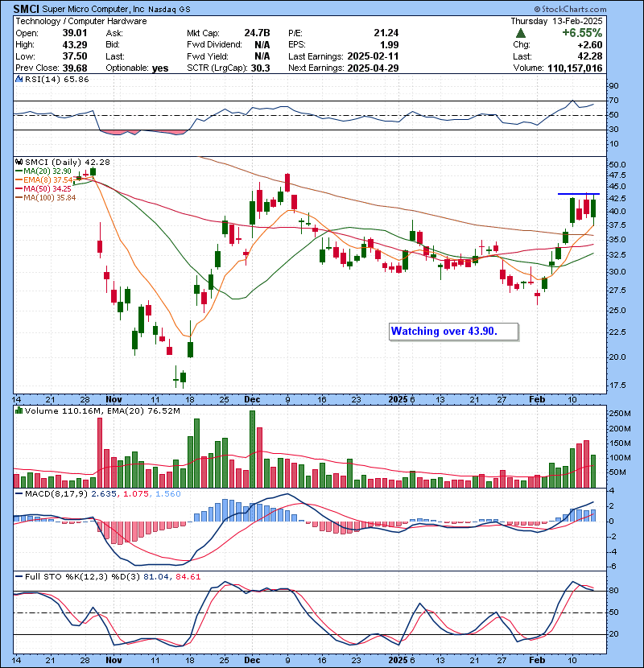Select the EPS value 1.99
Screen dimensions: 644x668
[x=389, y=45]
